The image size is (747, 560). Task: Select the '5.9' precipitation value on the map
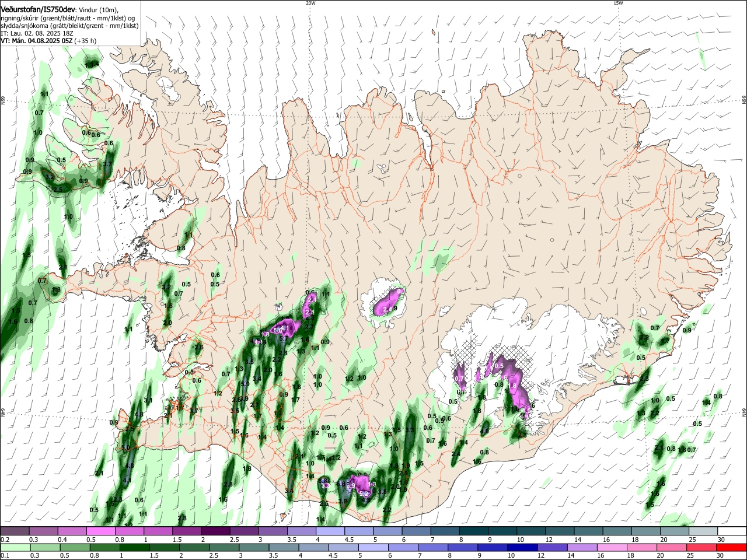245,384
